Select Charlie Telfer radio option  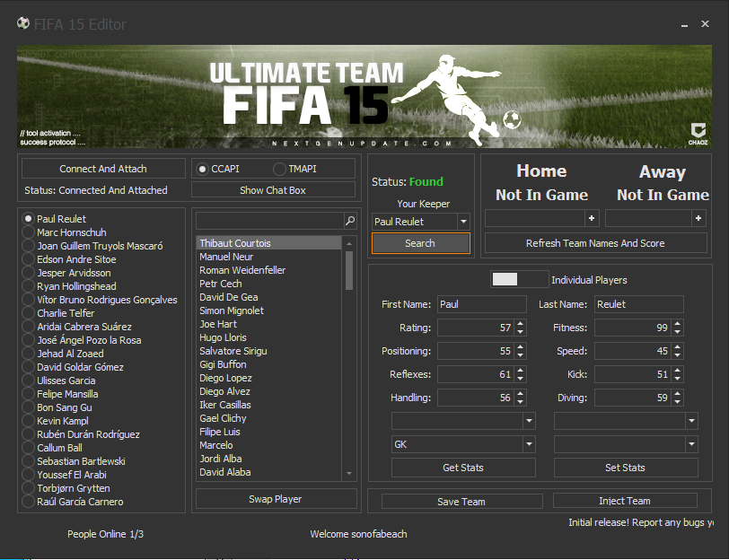click(29, 313)
